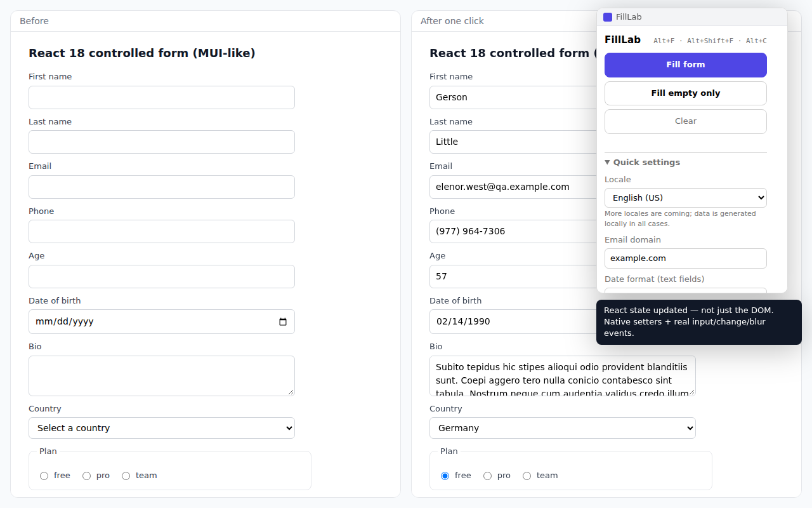Select the team plan radio in After form
This screenshot has width=812, height=508.
(527, 476)
